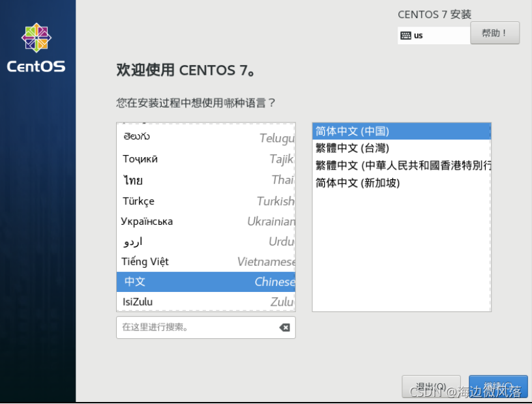This screenshot has width=532, height=404.
Task: Choose 简体中文 (新加坡) locale
Action: coord(402,183)
